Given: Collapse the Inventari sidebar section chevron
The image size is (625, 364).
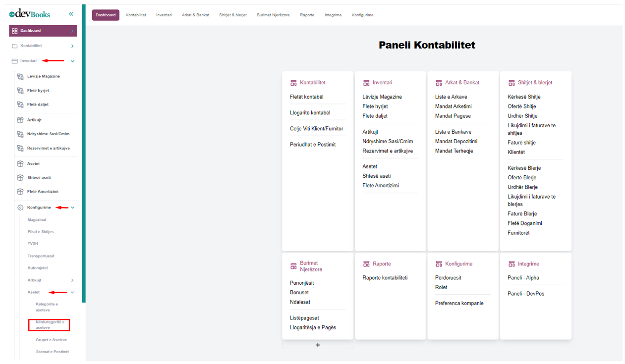Looking at the screenshot, I should tap(72, 61).
